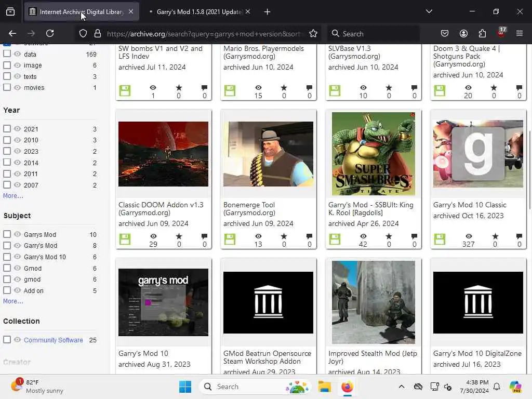Click Firefox icon in the taskbar
532x399 pixels.
pyautogui.click(x=347, y=387)
